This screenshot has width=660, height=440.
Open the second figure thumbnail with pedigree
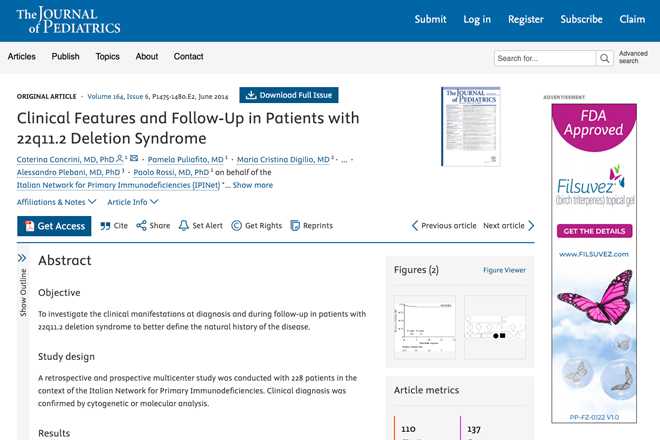click(495, 327)
